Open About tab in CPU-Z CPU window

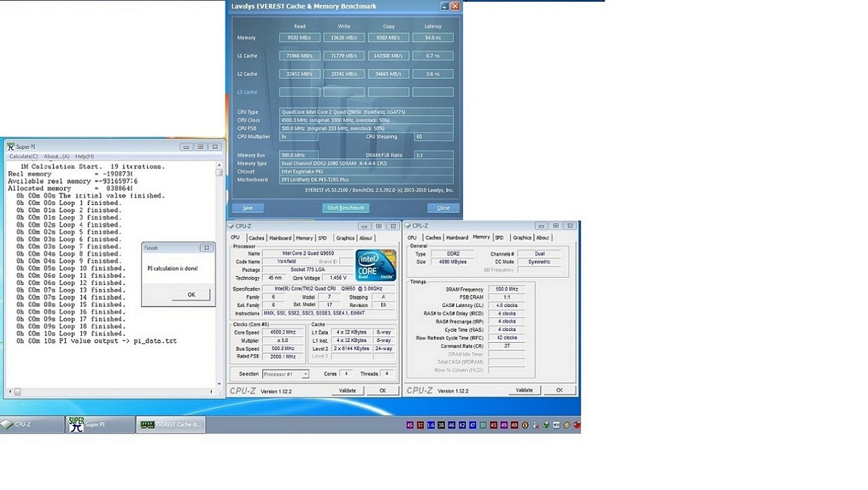tap(366, 238)
